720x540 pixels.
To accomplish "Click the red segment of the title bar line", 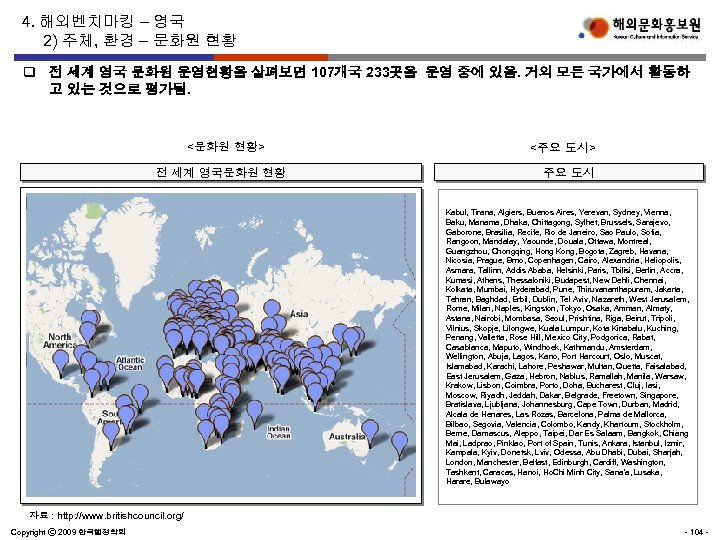I will (271, 57).
